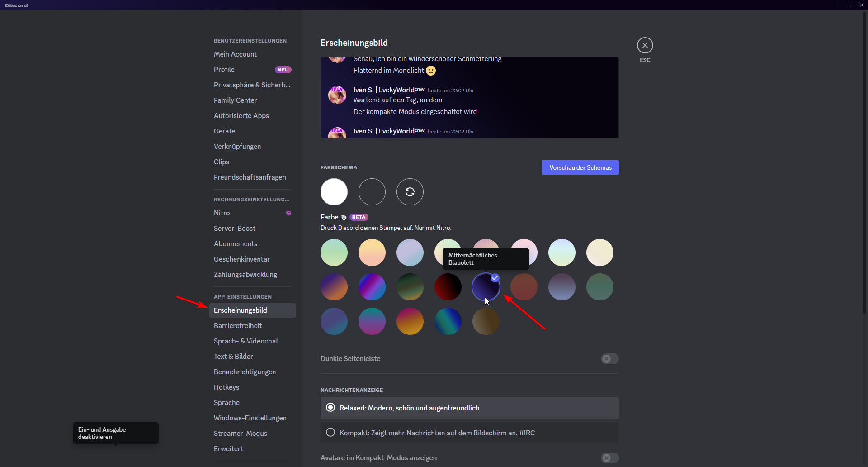The width and height of the screenshot is (868, 467).
Task: Select Relaxed message display option
Action: (330, 408)
